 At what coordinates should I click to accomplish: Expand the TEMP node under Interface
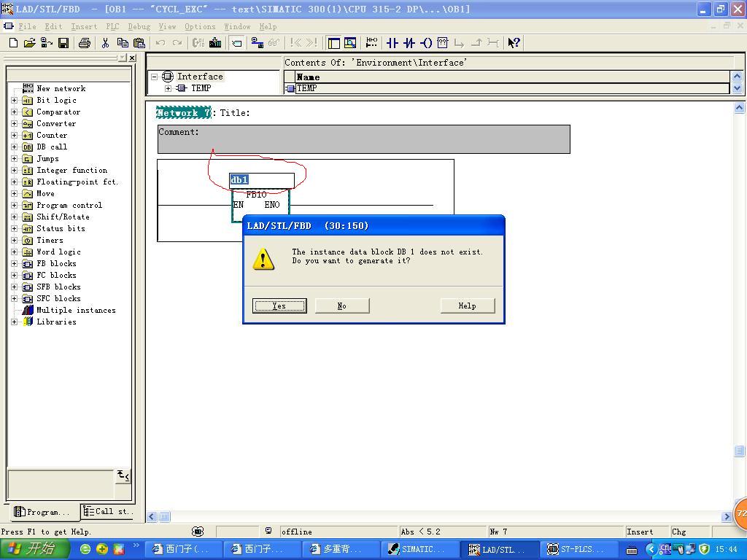[x=169, y=88]
